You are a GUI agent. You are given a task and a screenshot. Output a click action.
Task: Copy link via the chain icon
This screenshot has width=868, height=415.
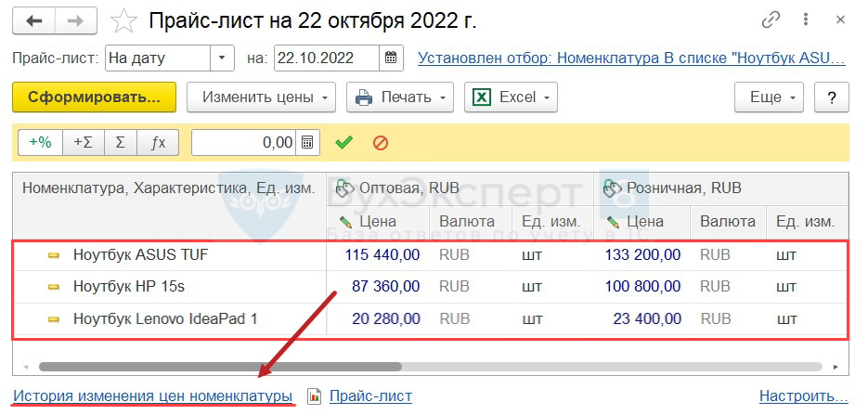tap(771, 21)
